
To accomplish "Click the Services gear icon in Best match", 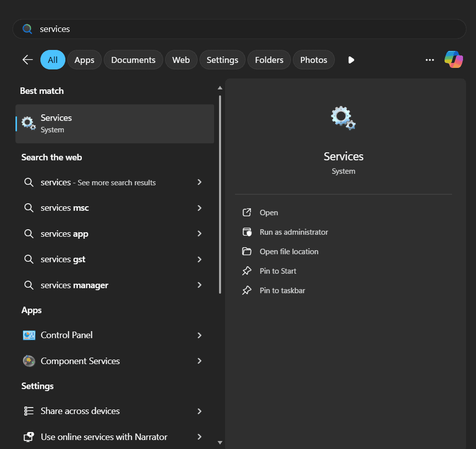I will [x=28, y=123].
